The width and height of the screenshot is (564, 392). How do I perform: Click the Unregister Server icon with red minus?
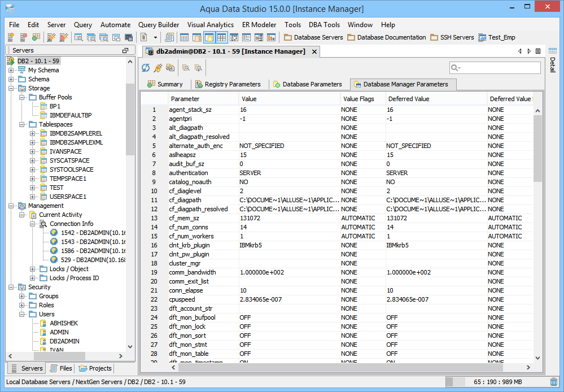pos(23,37)
